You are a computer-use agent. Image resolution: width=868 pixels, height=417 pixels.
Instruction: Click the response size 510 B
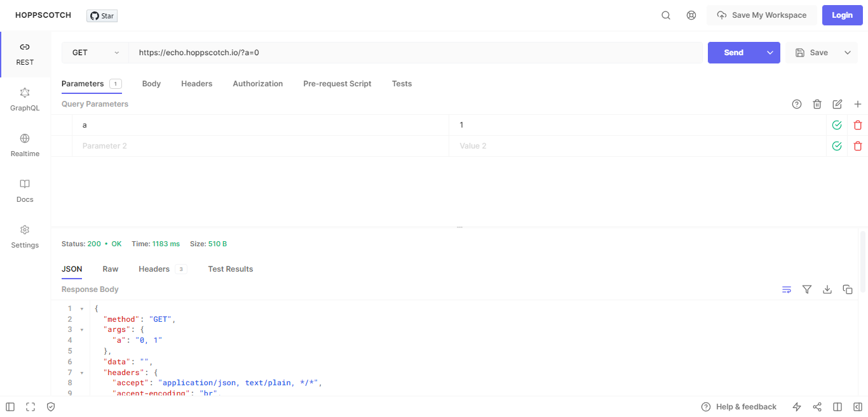(217, 244)
